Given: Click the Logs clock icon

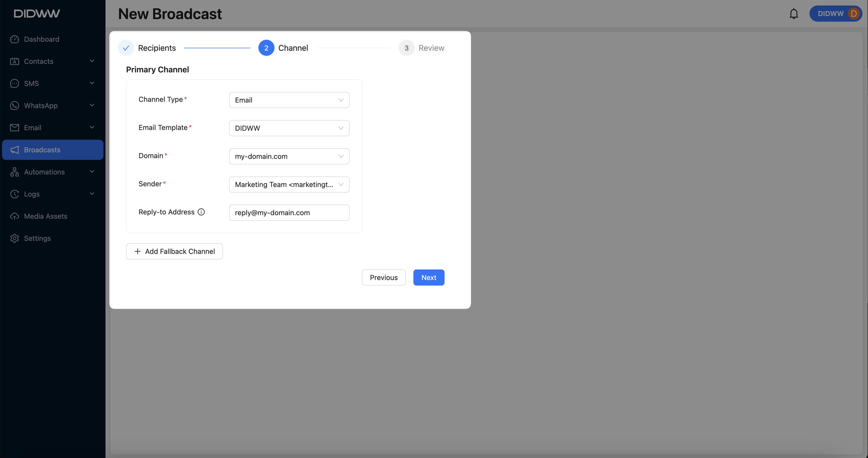Looking at the screenshot, I should [x=15, y=194].
